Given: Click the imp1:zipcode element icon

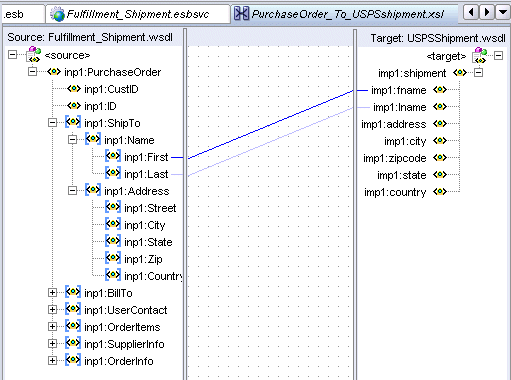Looking at the screenshot, I should 440,158.
